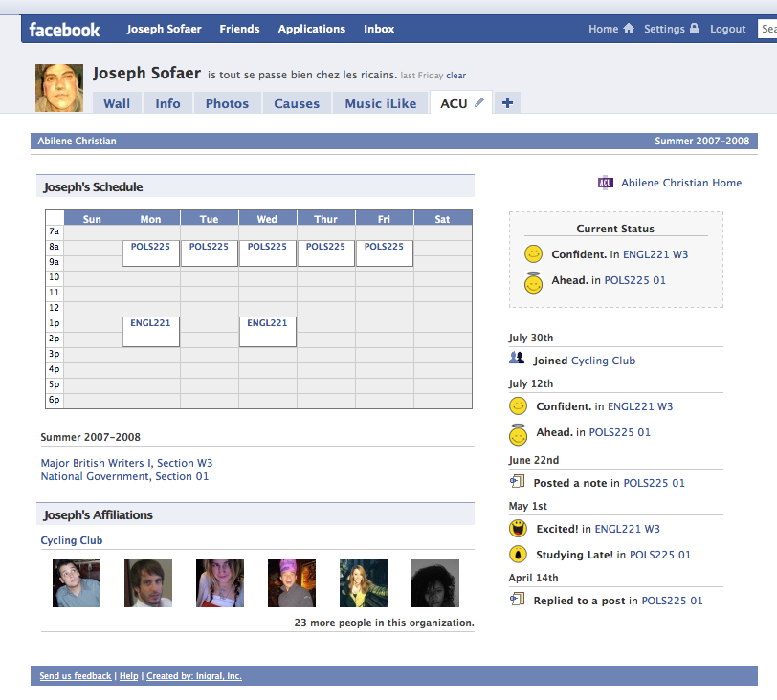Screen dimensions: 777x700
Task: Click the Settings lock icon
Action: pyautogui.click(x=695, y=29)
